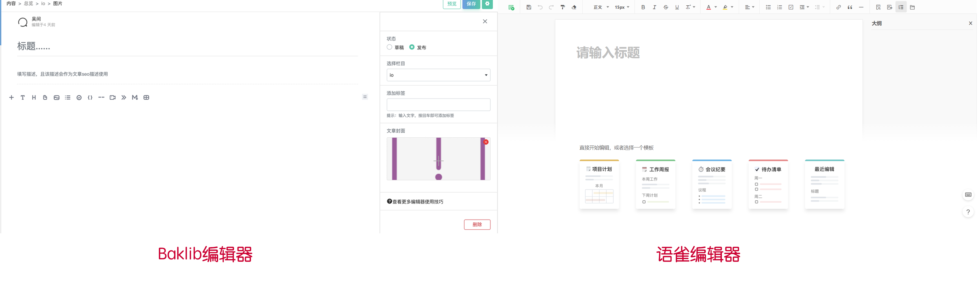Toggle underline formatting
980x282 pixels.
click(x=677, y=7)
